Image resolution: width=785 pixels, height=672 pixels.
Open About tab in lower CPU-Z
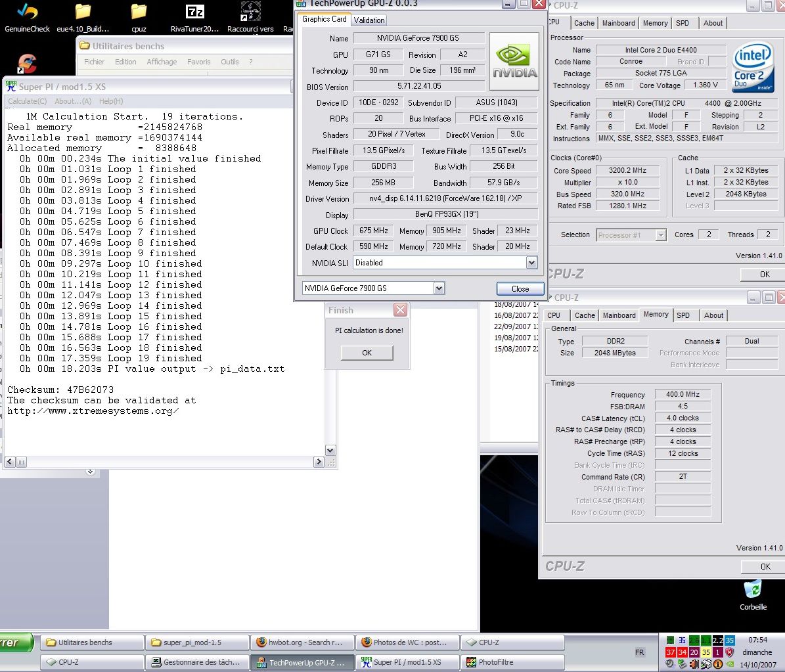(713, 315)
